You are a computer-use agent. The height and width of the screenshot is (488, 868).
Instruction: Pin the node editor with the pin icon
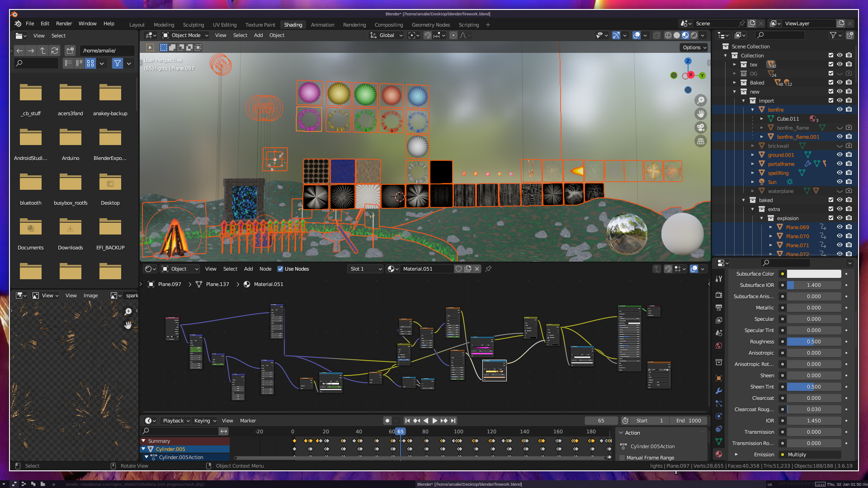pyautogui.click(x=488, y=269)
